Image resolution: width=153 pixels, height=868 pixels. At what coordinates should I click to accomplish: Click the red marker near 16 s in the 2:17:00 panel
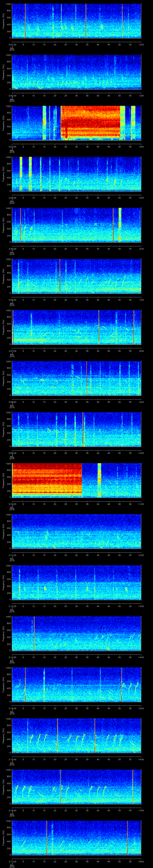(47, 838)
